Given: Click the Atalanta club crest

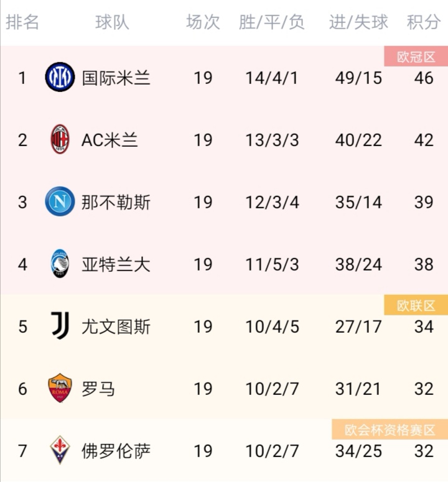Looking at the screenshot, I should tap(60, 264).
